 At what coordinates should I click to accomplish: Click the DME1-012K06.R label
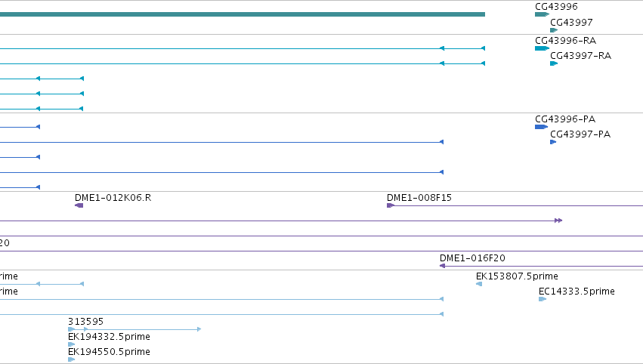pyautogui.click(x=113, y=198)
